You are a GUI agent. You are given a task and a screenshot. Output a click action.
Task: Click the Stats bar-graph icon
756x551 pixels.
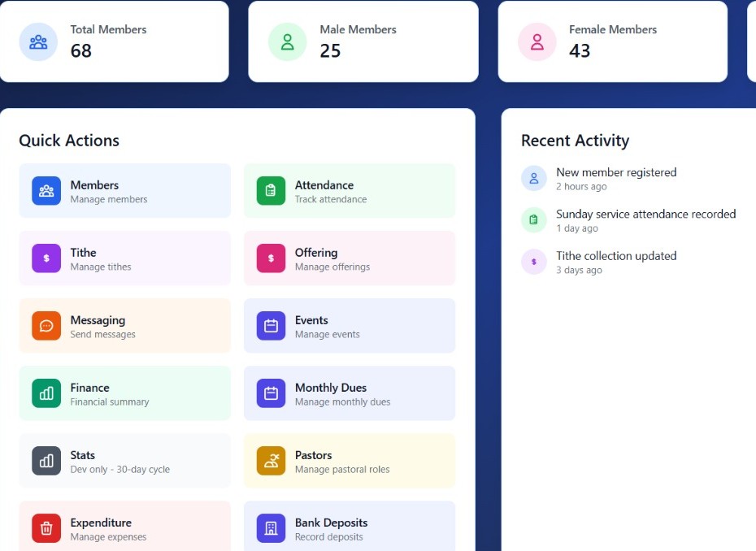[x=46, y=461]
